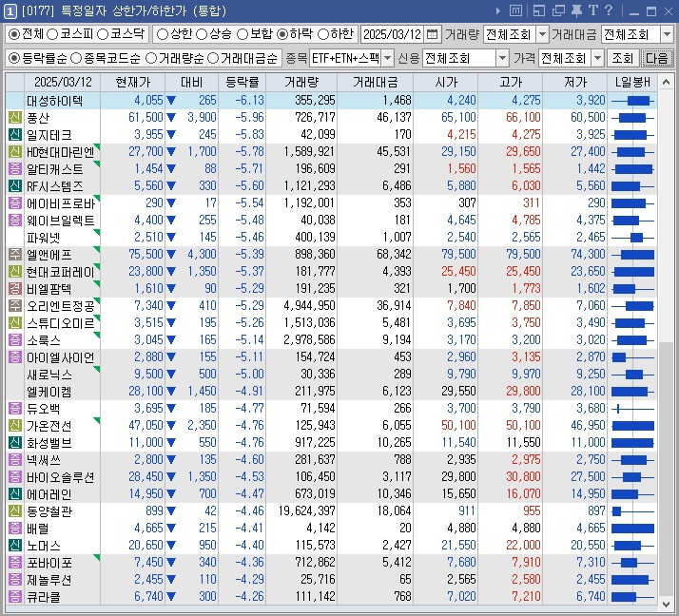
Task: Click the 증 badge next to 알티캐스트
Action: pyautogui.click(x=14, y=169)
